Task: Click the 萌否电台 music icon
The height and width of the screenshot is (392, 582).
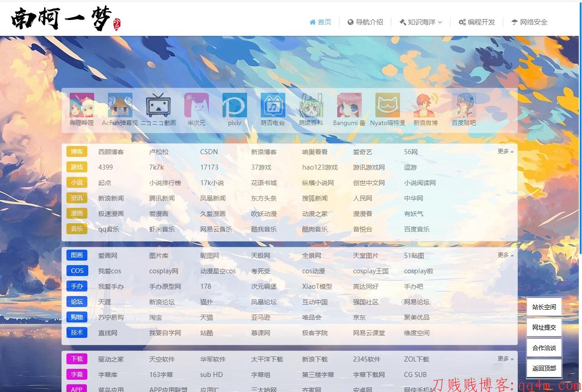Action: pos(273,105)
